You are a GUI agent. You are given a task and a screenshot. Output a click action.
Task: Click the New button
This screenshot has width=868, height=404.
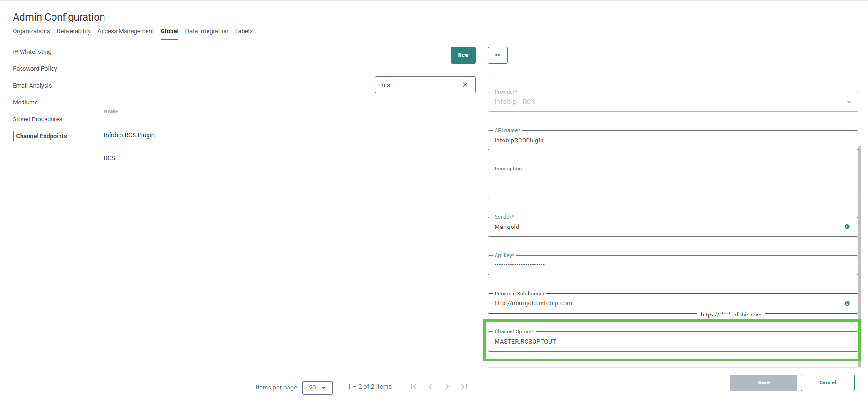pyautogui.click(x=463, y=55)
